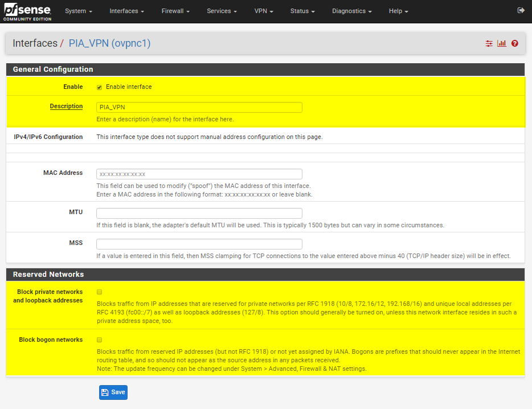
Task: Open the status graph bar-chart icon
Action: (501, 43)
